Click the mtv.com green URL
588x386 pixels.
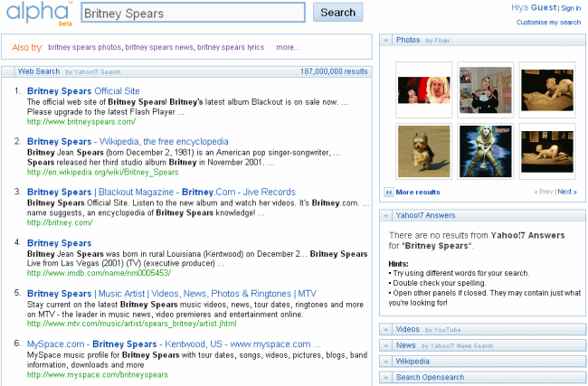[132, 324]
